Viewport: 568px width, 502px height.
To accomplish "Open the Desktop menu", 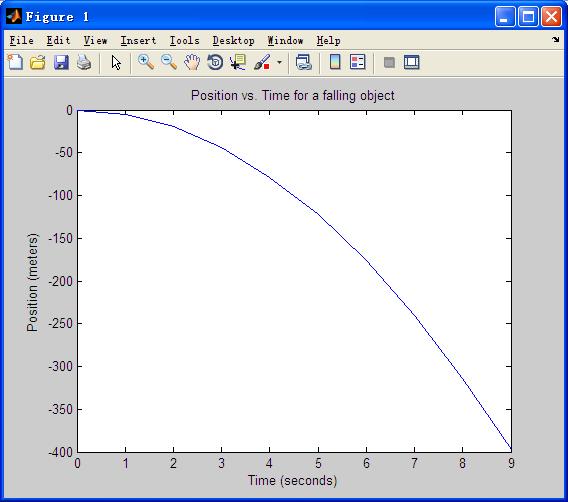I will [x=234, y=40].
